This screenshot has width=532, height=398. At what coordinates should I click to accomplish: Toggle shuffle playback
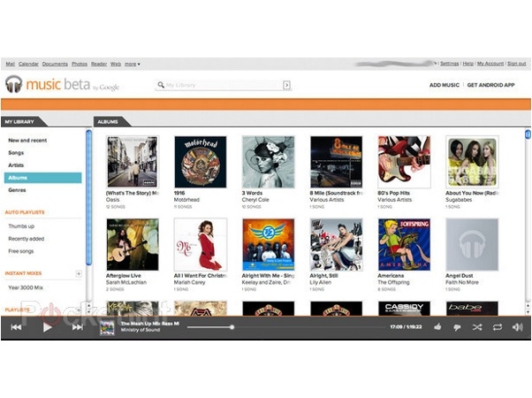(477, 327)
